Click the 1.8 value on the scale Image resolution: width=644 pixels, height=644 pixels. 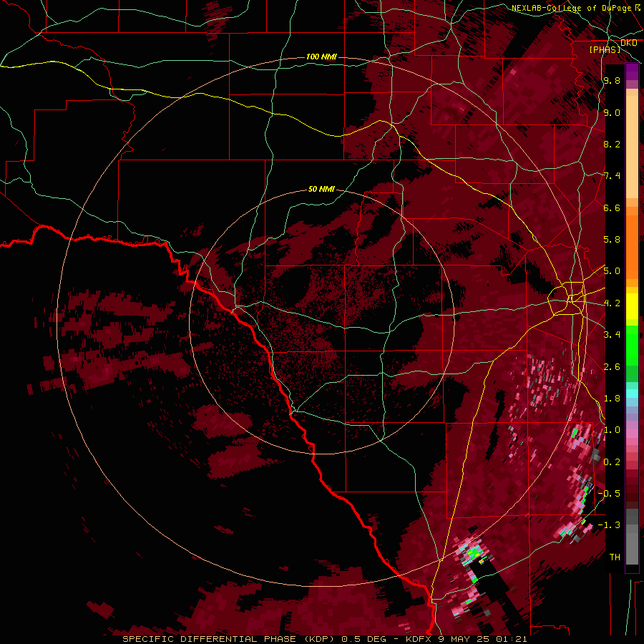[612, 399]
